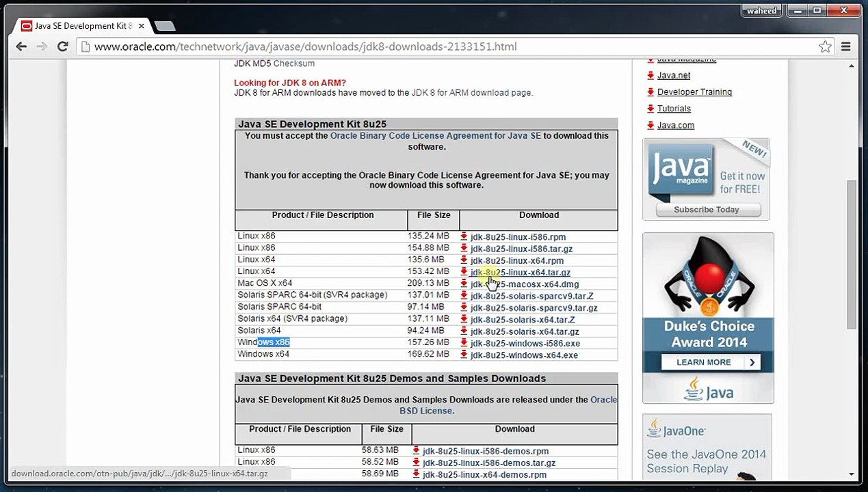Bookmark page with the star icon

pos(825,46)
